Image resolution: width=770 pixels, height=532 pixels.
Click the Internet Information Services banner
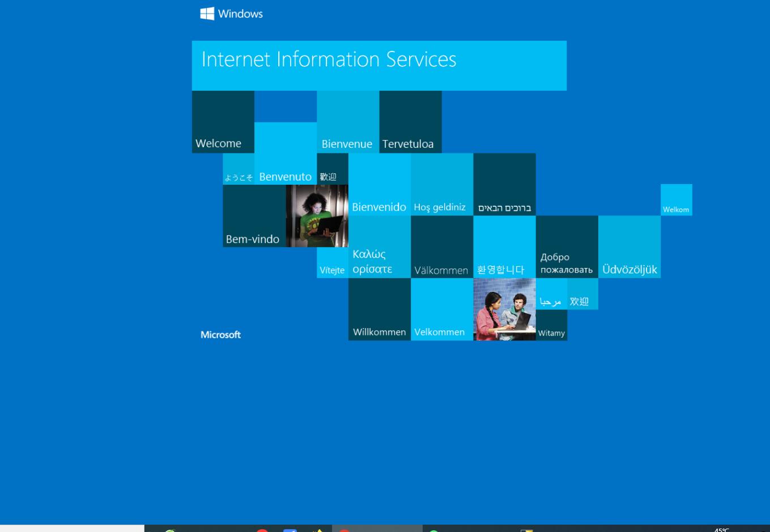click(x=378, y=65)
